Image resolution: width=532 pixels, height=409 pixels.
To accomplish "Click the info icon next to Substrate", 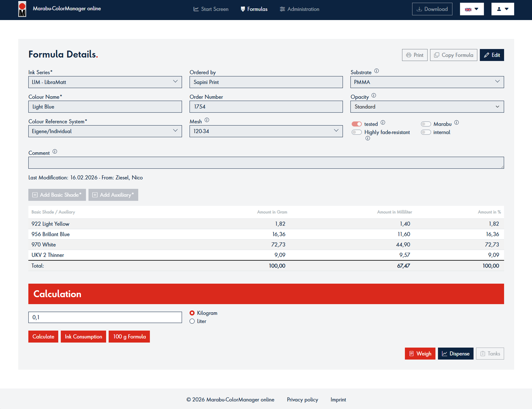I will (x=377, y=71).
